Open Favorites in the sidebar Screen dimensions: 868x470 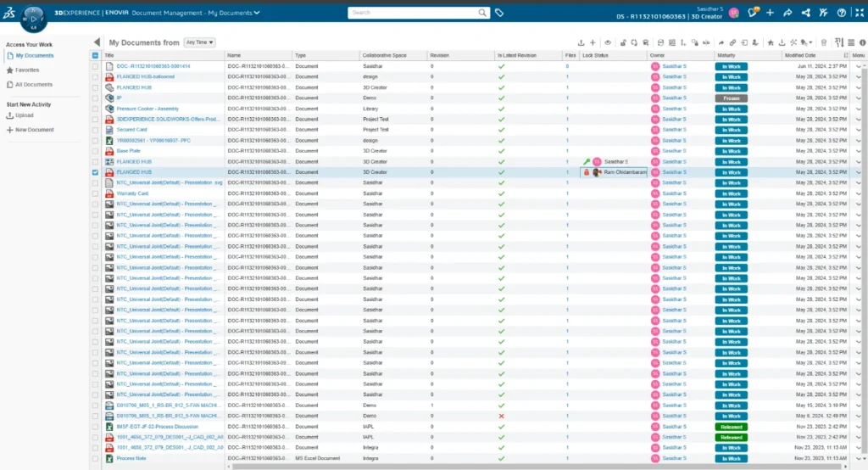27,70
